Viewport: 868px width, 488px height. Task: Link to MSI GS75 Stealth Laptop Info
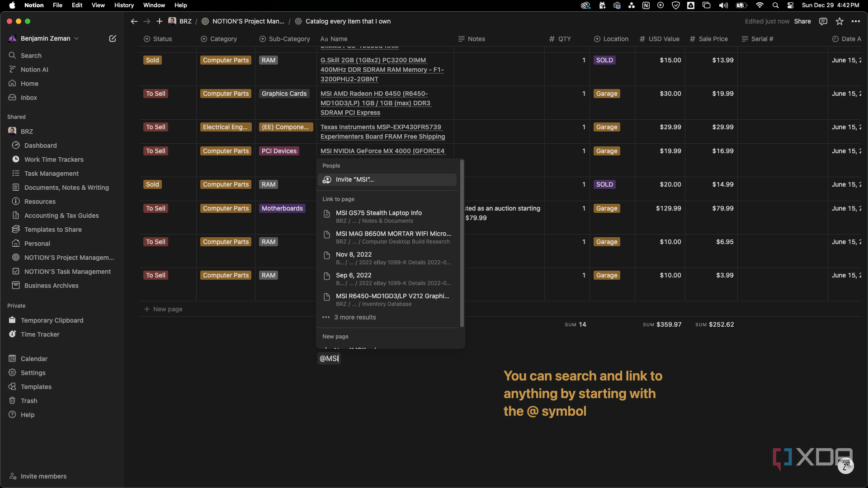tap(387, 216)
